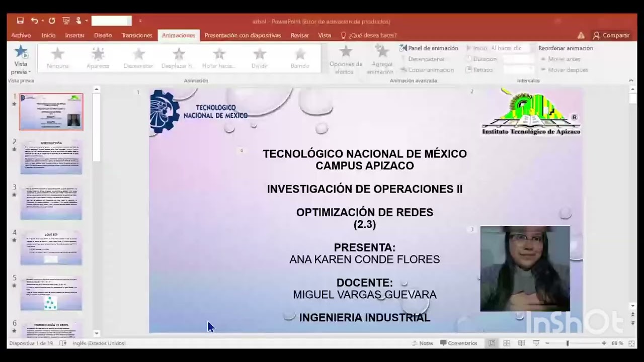The width and height of the screenshot is (644, 362).
Task: Choose the Ninguna animation effect
Action: point(58,58)
